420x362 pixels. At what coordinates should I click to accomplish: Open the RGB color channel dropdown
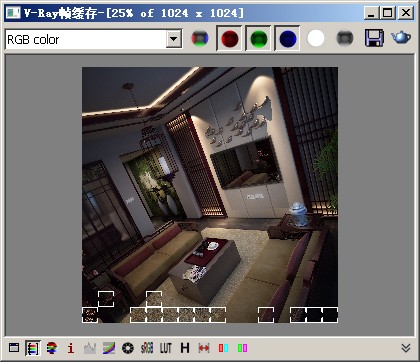click(x=174, y=39)
